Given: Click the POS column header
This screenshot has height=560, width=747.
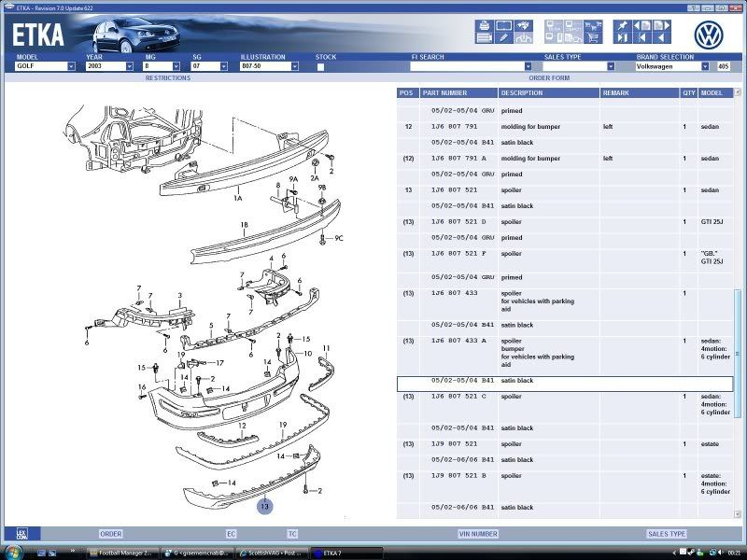Looking at the screenshot, I should point(408,92).
